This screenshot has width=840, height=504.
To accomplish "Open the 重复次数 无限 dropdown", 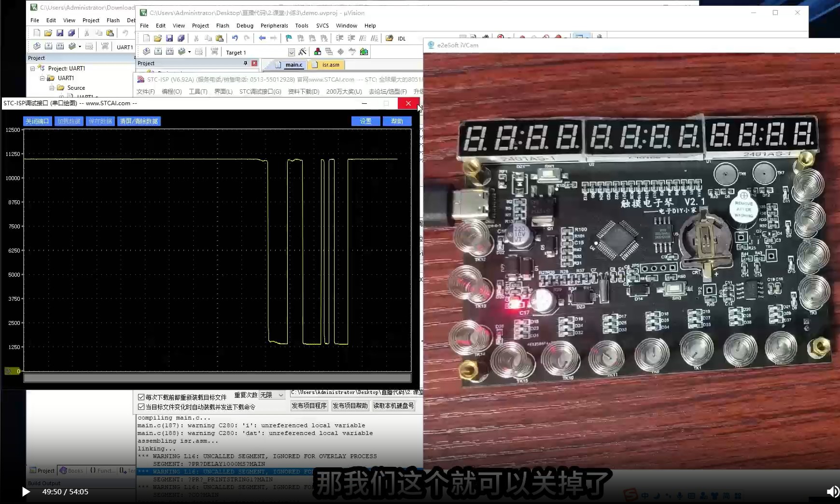I will (272, 395).
